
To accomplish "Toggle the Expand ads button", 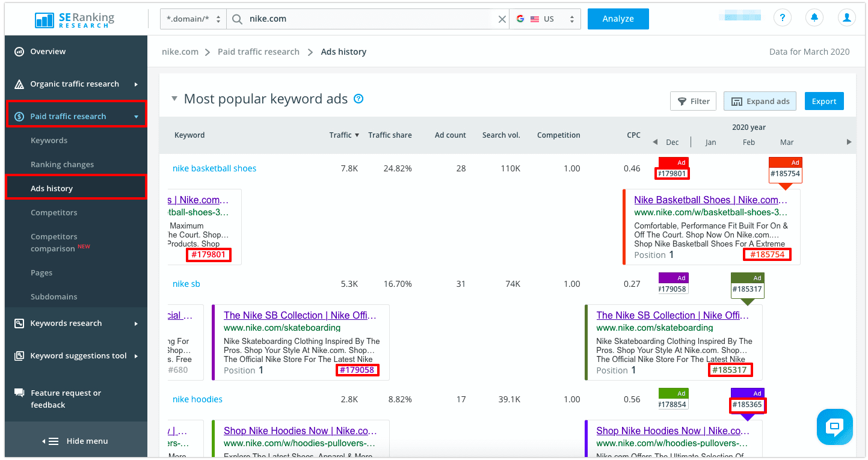I will (x=760, y=101).
